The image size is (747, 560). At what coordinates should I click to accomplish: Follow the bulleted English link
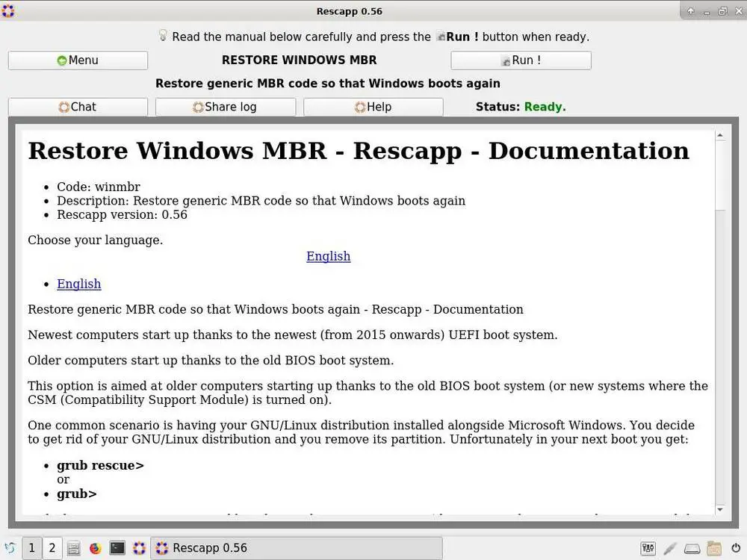tap(79, 284)
